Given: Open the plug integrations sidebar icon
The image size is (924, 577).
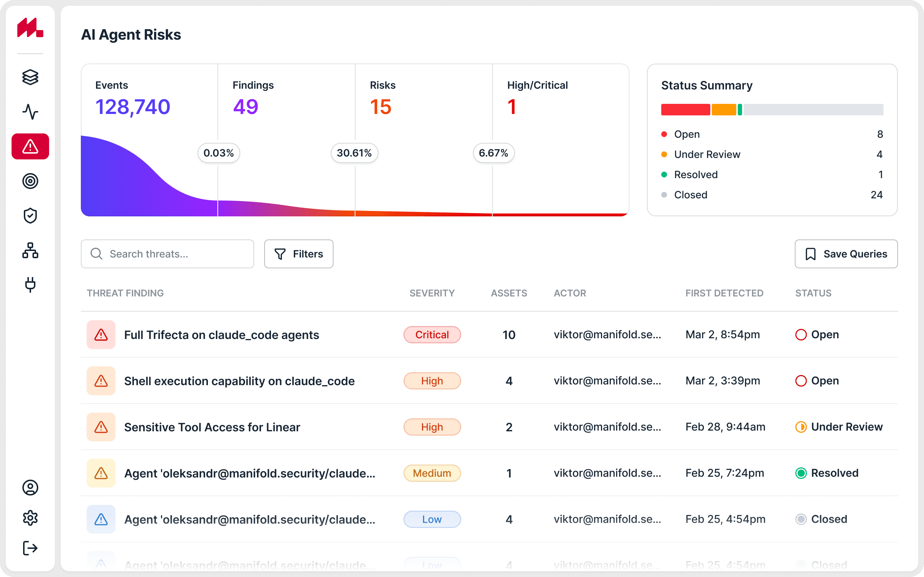Looking at the screenshot, I should (x=30, y=285).
